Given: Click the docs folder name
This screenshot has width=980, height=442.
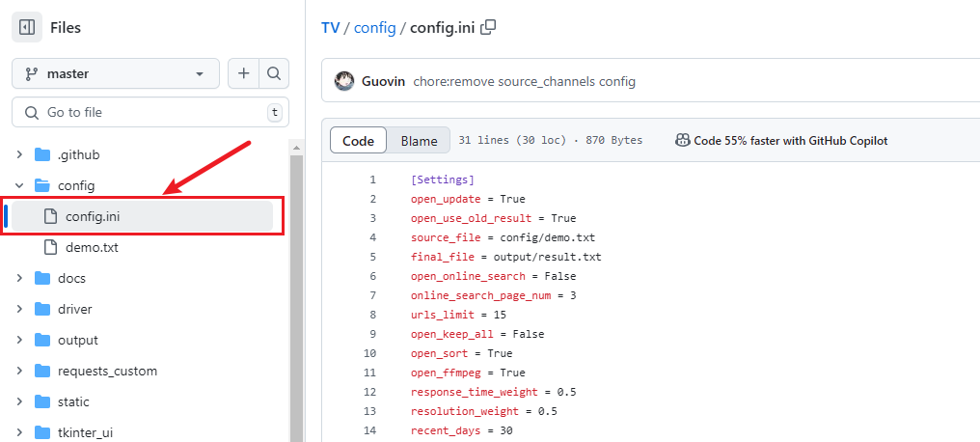Looking at the screenshot, I should [x=72, y=278].
